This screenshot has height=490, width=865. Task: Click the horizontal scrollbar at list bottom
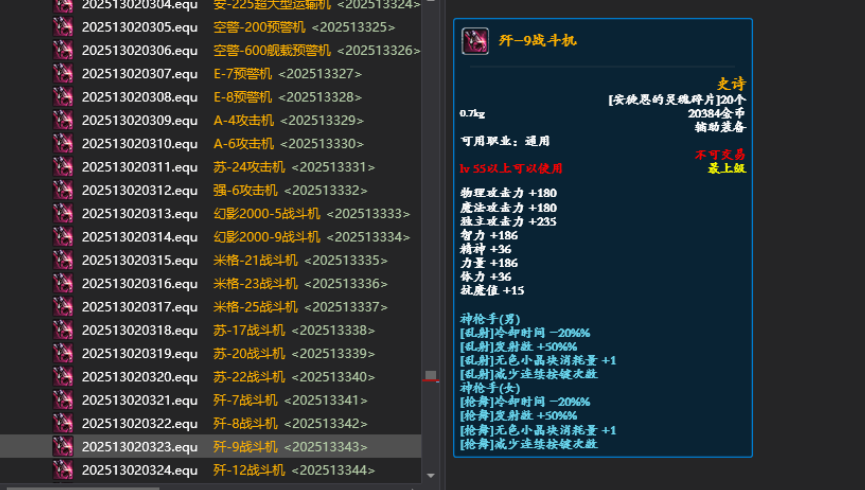click(x=200, y=486)
